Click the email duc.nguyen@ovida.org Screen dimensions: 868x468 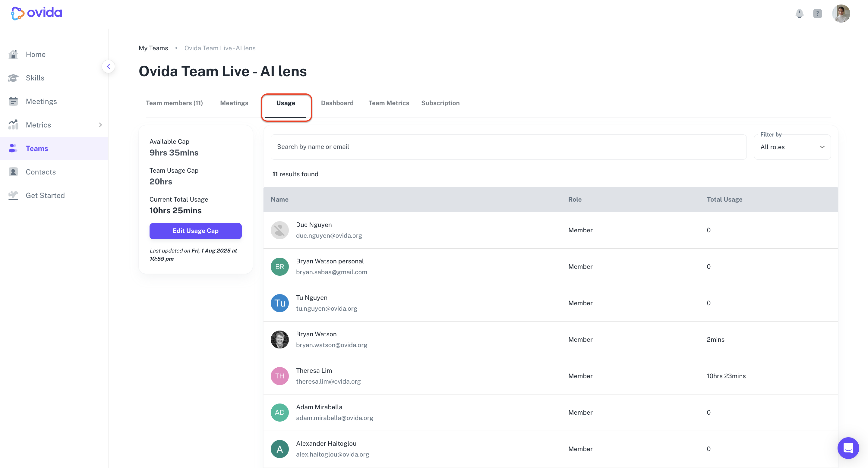[329, 236]
